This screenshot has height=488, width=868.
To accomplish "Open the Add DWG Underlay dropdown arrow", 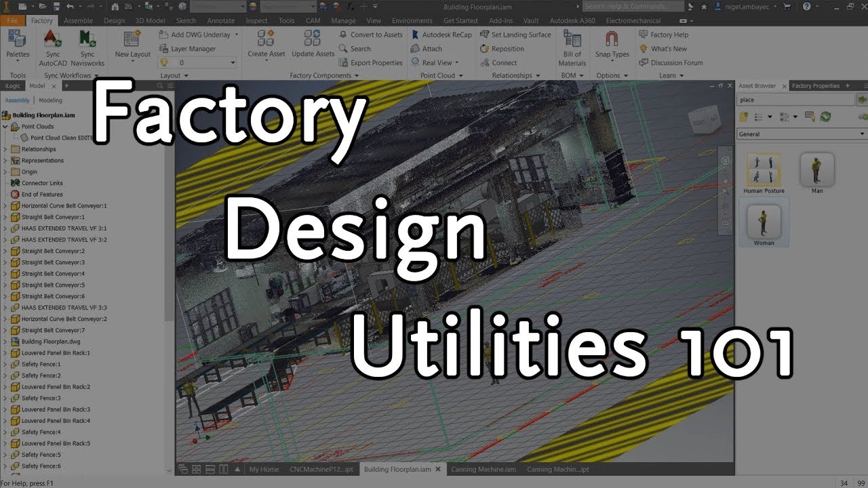I will tap(236, 35).
